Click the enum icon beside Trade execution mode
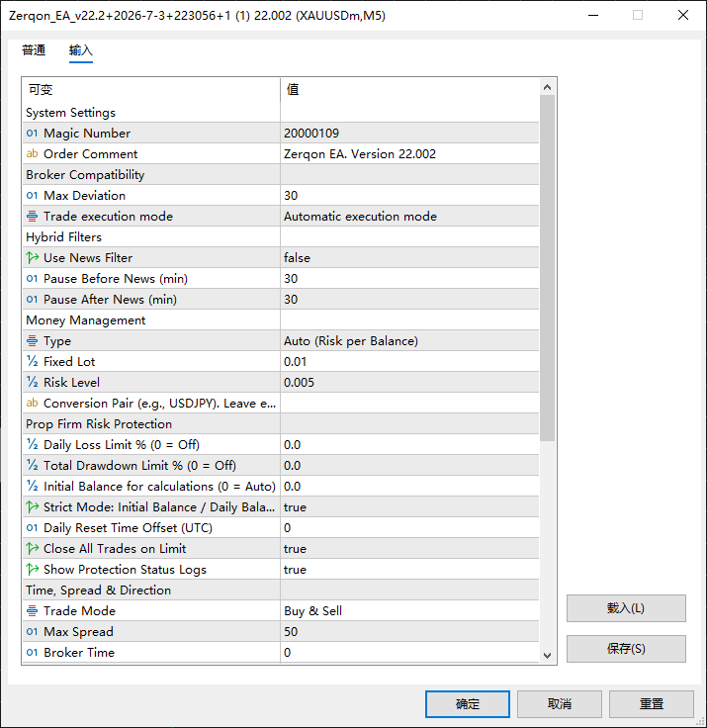The image size is (707, 728). tap(32, 217)
